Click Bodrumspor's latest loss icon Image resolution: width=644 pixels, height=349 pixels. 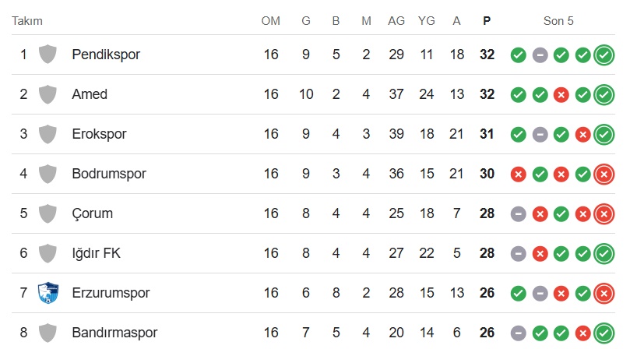click(604, 174)
